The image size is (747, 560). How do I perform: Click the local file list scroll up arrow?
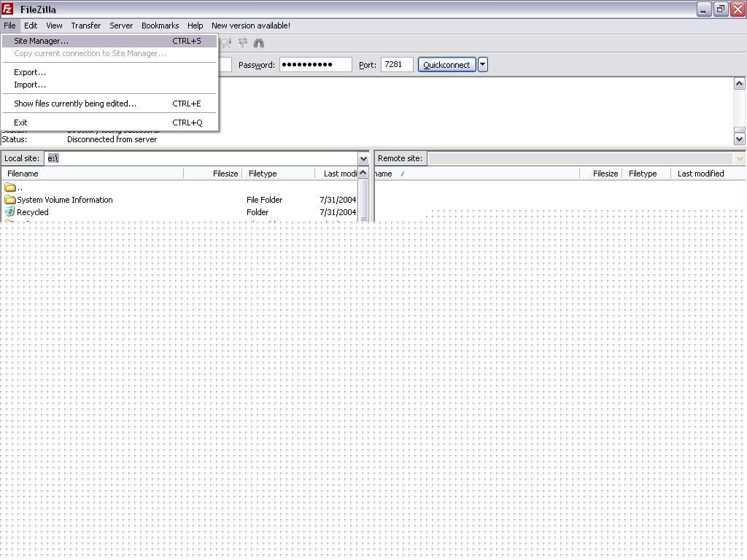[363, 172]
